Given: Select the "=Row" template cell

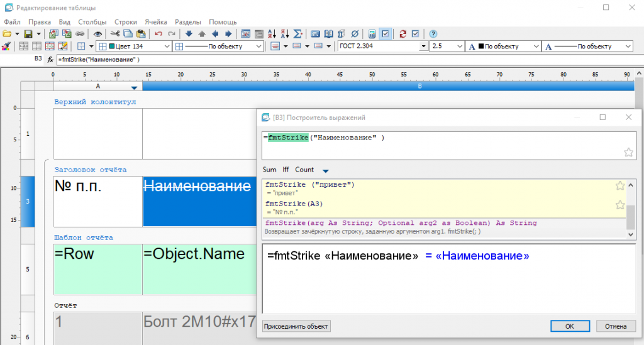Looking at the screenshot, I should click(97, 269).
